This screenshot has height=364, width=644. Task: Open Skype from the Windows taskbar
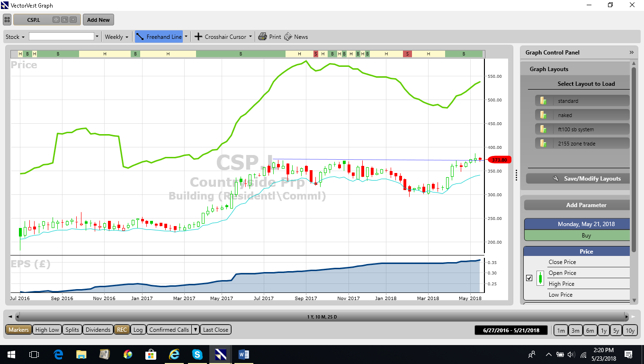[197, 354]
